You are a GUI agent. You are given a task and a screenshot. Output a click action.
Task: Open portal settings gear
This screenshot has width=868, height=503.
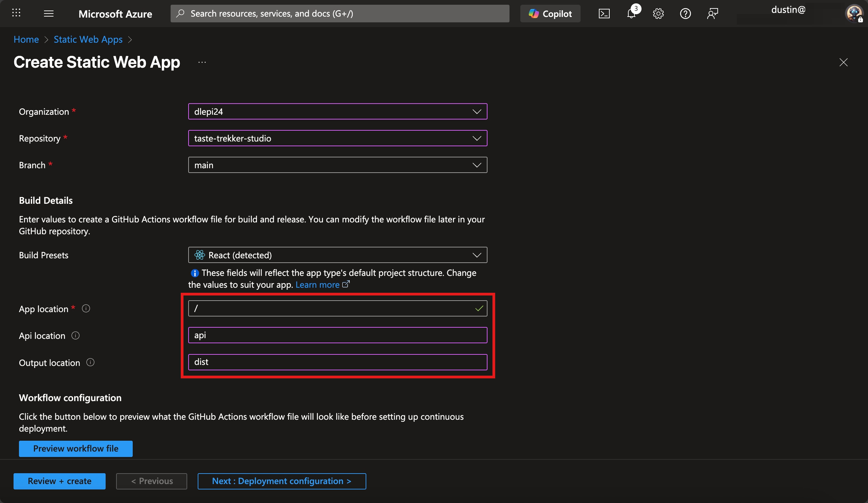click(658, 14)
